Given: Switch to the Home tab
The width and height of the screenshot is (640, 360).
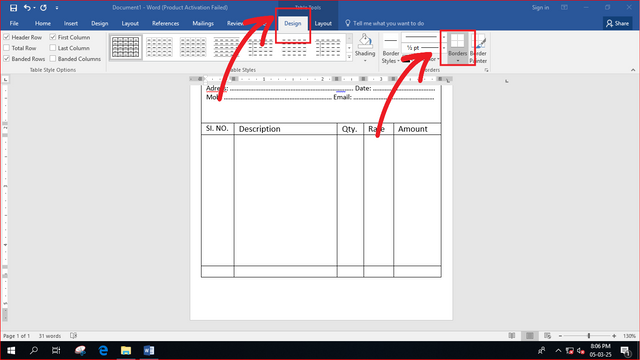Looking at the screenshot, I should [43, 23].
